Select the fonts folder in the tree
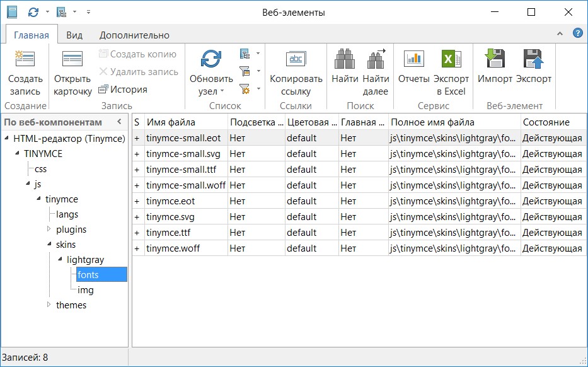 (101, 275)
